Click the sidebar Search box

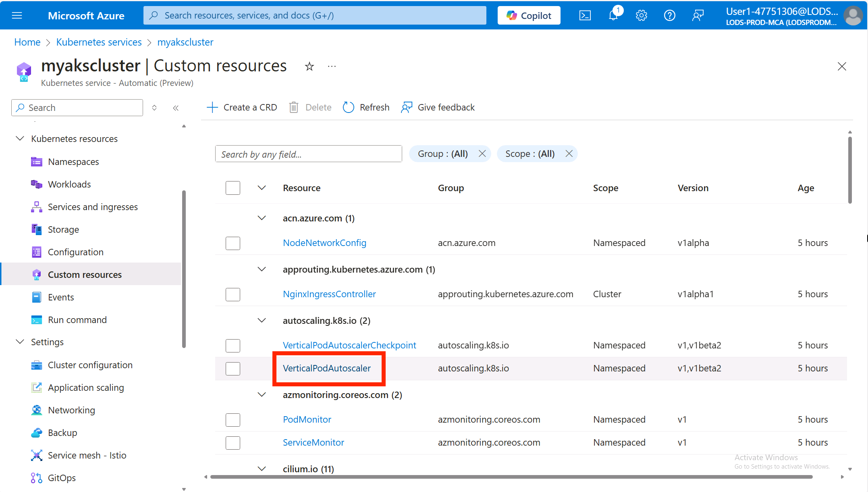[77, 108]
